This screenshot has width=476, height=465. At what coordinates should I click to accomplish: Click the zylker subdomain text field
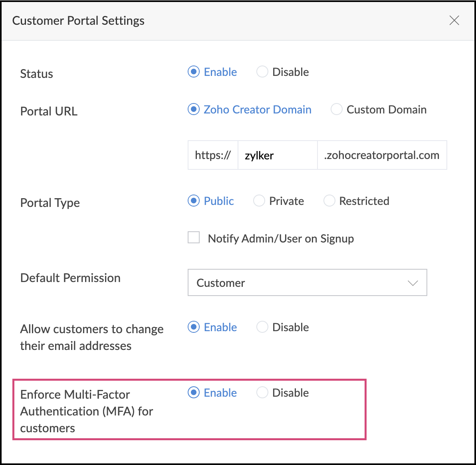coord(278,155)
